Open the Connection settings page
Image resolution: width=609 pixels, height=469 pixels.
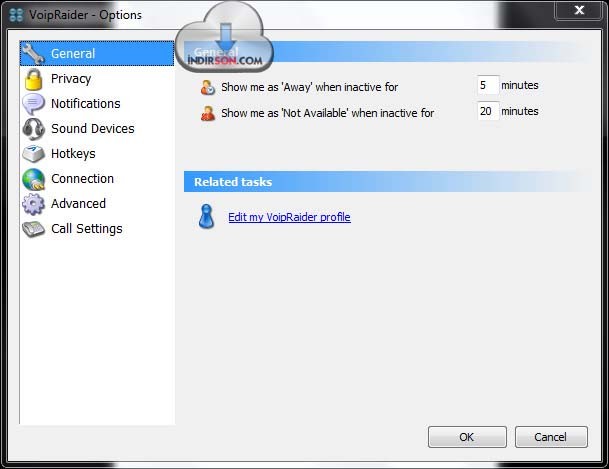(97, 179)
